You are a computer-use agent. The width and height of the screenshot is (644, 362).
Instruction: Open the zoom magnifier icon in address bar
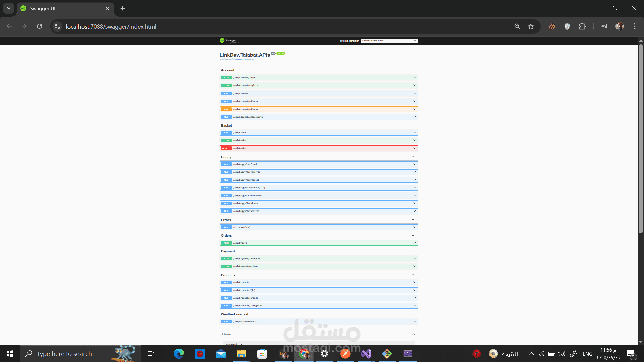click(x=517, y=26)
